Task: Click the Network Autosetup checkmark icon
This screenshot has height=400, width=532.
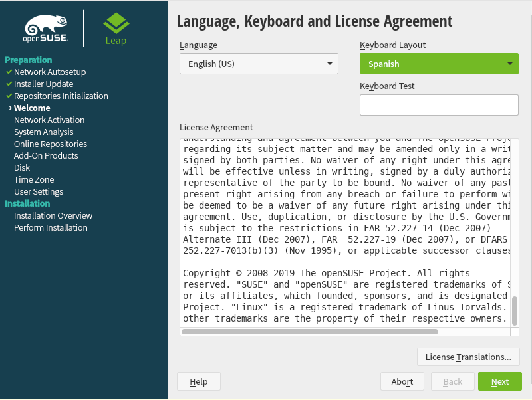Action: [x=9, y=72]
